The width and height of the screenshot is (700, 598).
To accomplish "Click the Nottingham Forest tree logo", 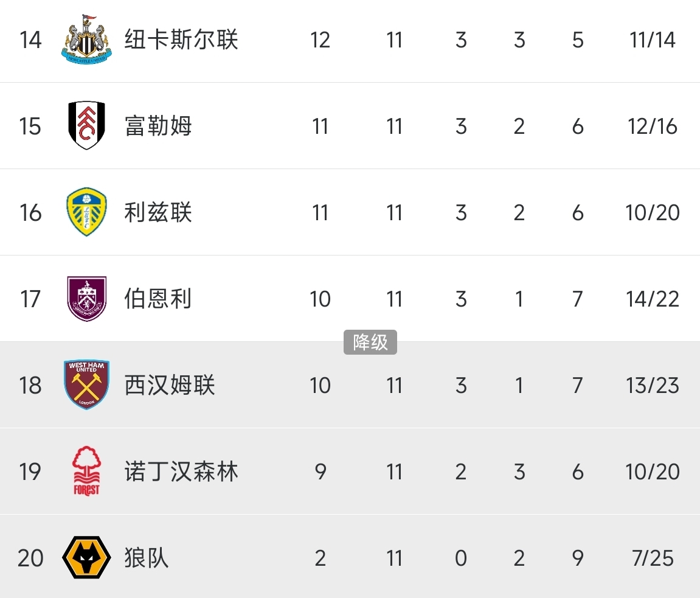I will [86, 471].
